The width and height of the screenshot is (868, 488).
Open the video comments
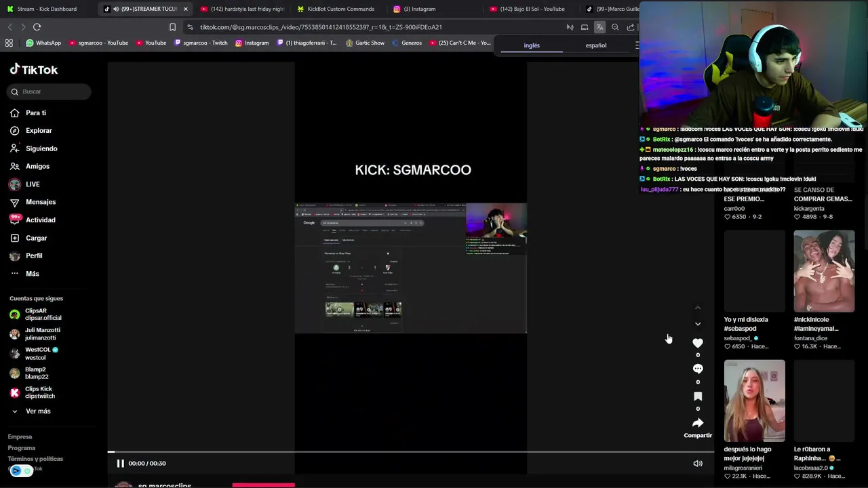[x=698, y=369]
